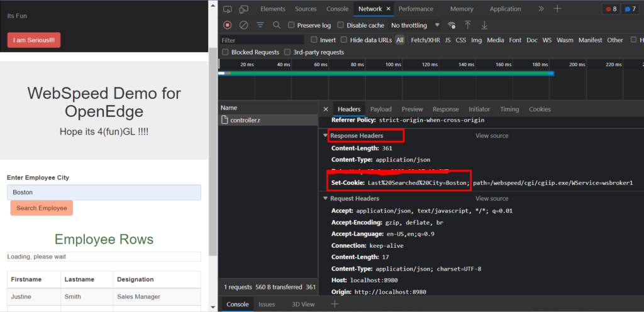The image size is (644, 312).
Task: Toggle device emulation icon
Action: click(243, 9)
